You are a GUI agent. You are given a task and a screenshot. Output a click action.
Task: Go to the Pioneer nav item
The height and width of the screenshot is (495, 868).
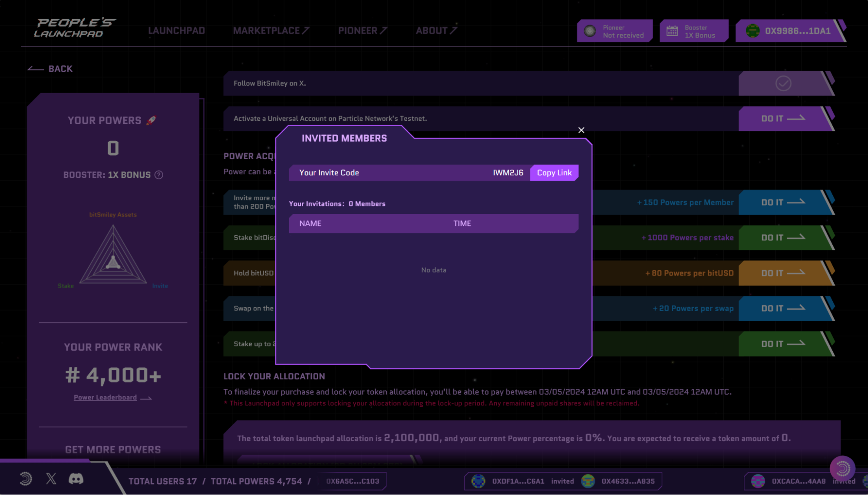[363, 31]
